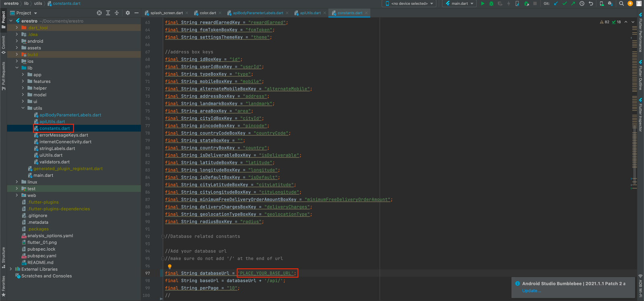Run the app with the green play icon
Image resolution: width=644 pixels, height=301 pixels.
coord(483,4)
